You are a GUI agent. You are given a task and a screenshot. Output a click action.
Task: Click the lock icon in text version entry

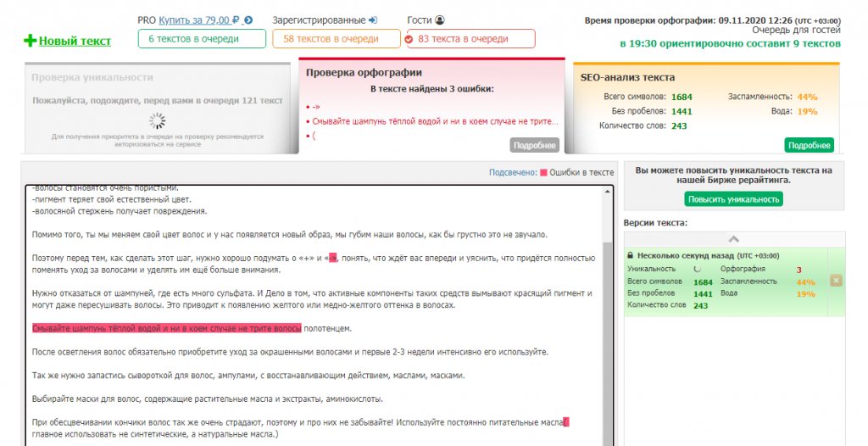pos(630,255)
